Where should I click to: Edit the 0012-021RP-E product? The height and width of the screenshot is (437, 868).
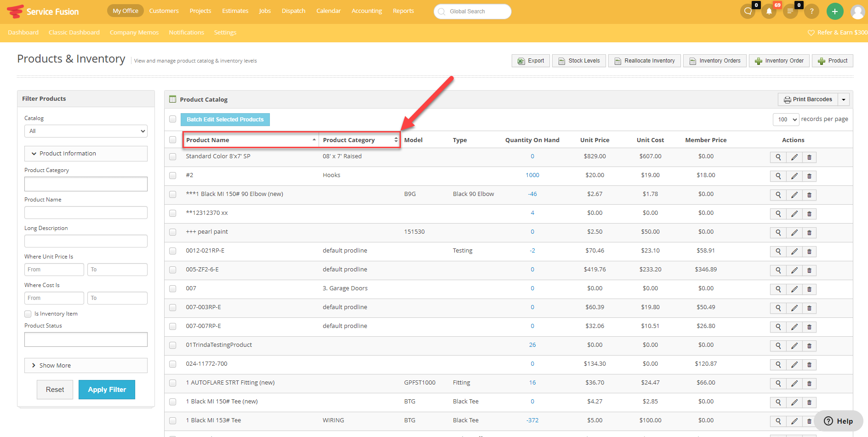click(x=794, y=252)
